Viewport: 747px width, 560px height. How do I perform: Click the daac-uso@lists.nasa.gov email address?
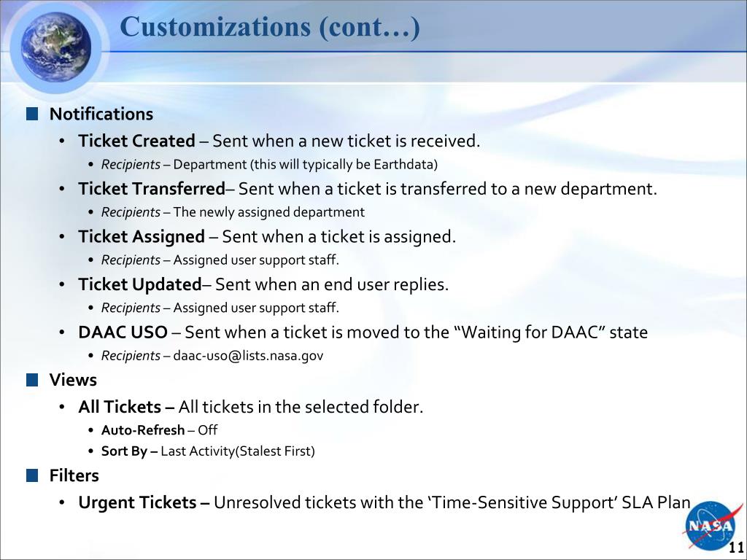tap(248, 356)
